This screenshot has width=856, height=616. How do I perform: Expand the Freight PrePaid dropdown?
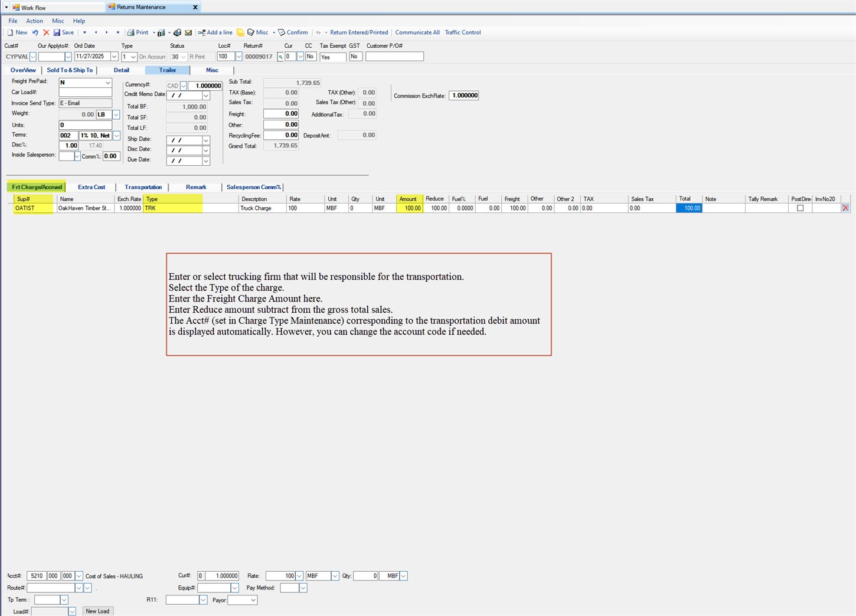107,83
